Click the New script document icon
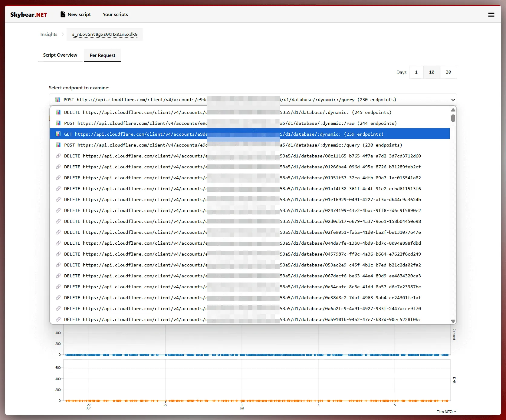The image size is (506, 420). [63, 14]
